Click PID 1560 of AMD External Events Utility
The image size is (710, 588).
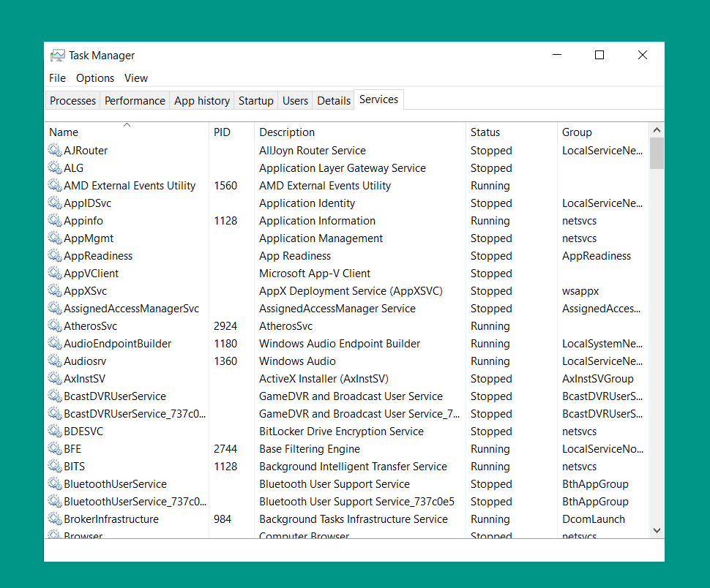[225, 186]
